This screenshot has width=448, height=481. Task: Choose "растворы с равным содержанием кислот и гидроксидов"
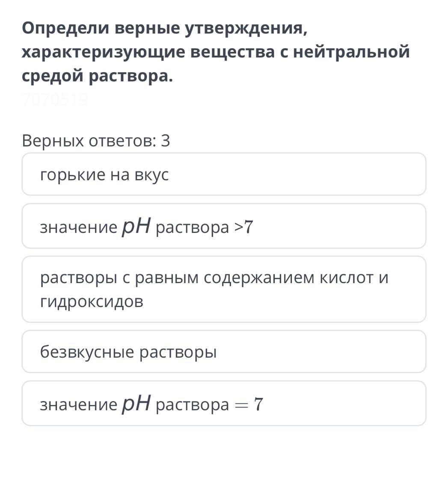[224, 289]
